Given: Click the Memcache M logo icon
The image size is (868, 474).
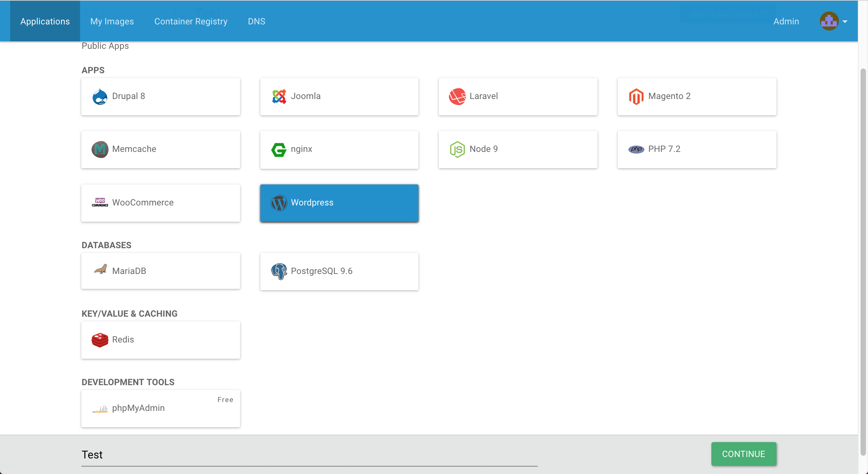Looking at the screenshot, I should (x=100, y=150).
